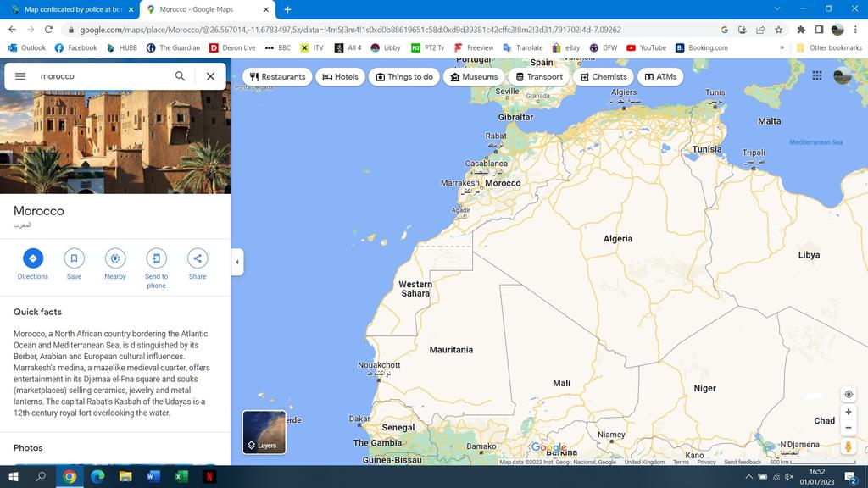Show ATMs on the map

pyautogui.click(x=660, y=77)
